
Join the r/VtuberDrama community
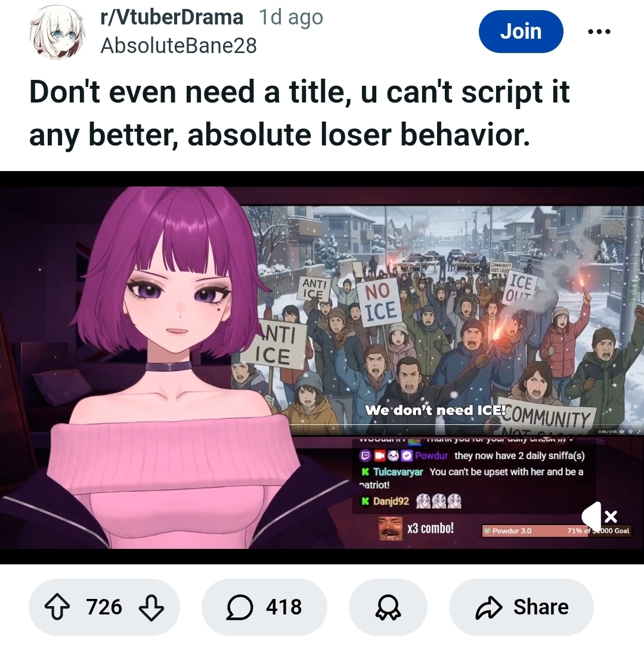click(x=521, y=32)
